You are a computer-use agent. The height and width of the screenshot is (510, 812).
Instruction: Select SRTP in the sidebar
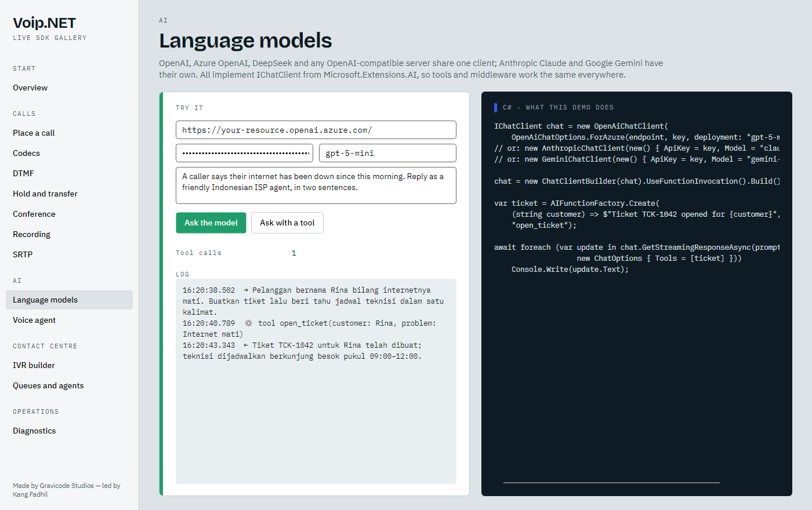69,255
